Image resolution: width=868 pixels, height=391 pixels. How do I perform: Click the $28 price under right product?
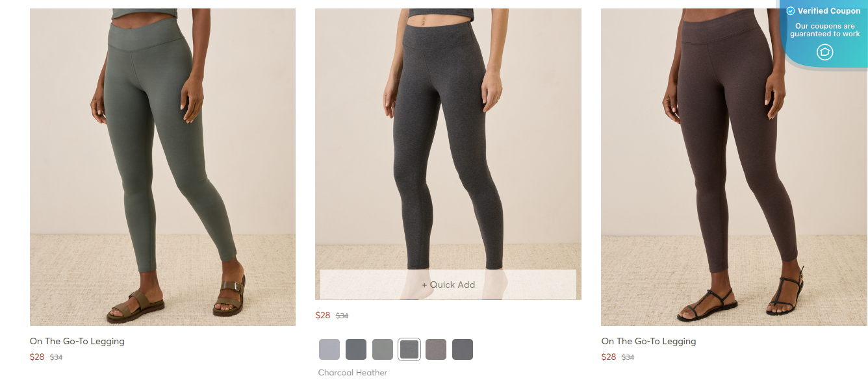pos(609,357)
